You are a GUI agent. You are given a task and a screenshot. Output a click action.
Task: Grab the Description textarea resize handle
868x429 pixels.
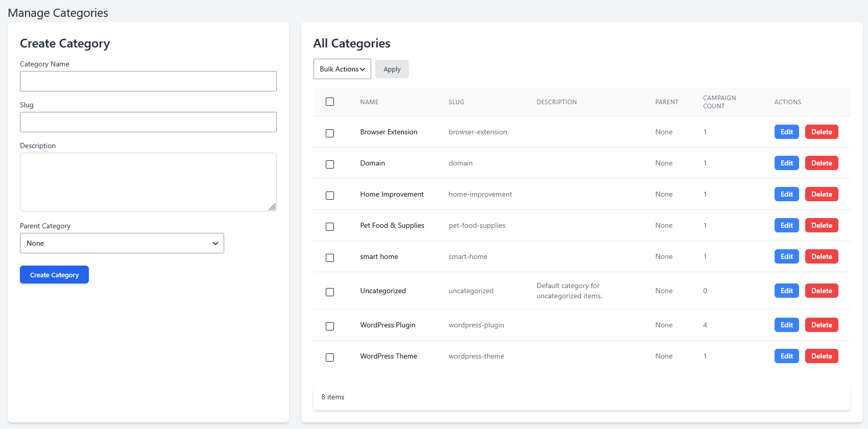pos(273,207)
